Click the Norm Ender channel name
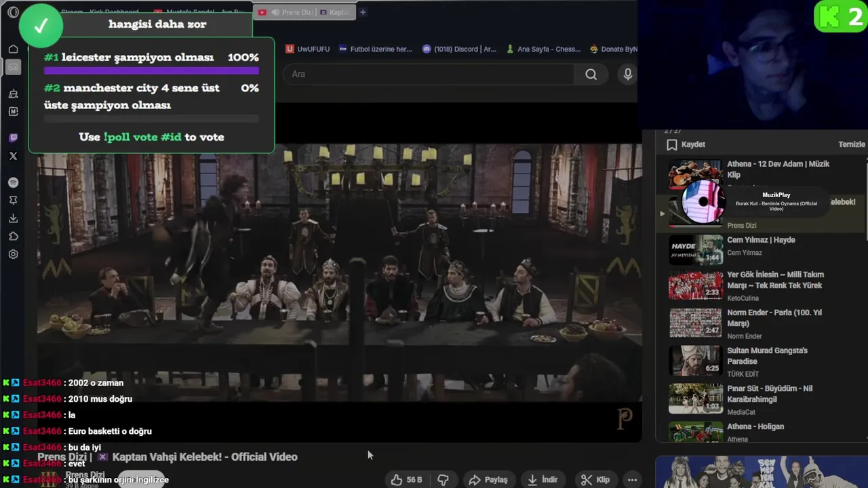868x488 pixels. (745, 336)
